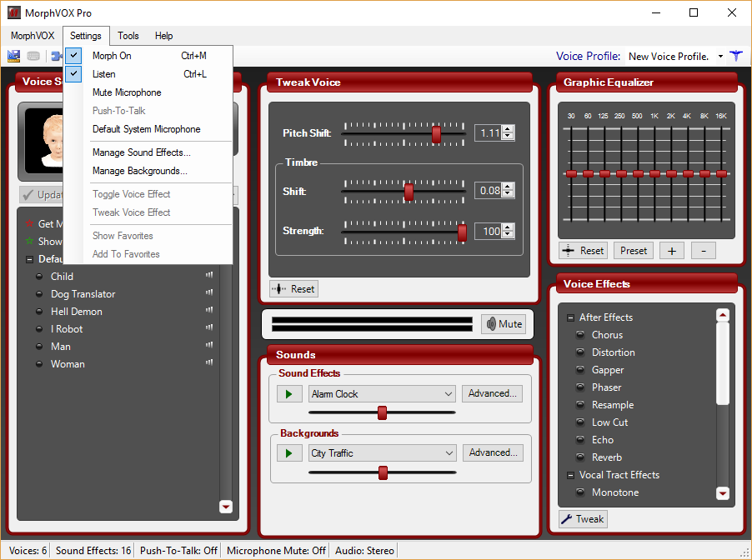Toggle the Echo effect
Image resolution: width=752 pixels, height=560 pixels.
pyautogui.click(x=580, y=440)
